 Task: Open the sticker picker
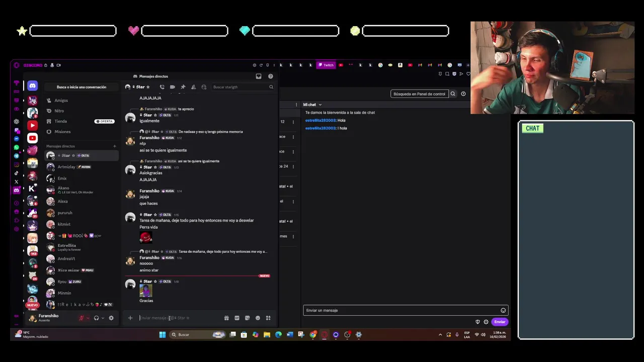tap(247, 318)
